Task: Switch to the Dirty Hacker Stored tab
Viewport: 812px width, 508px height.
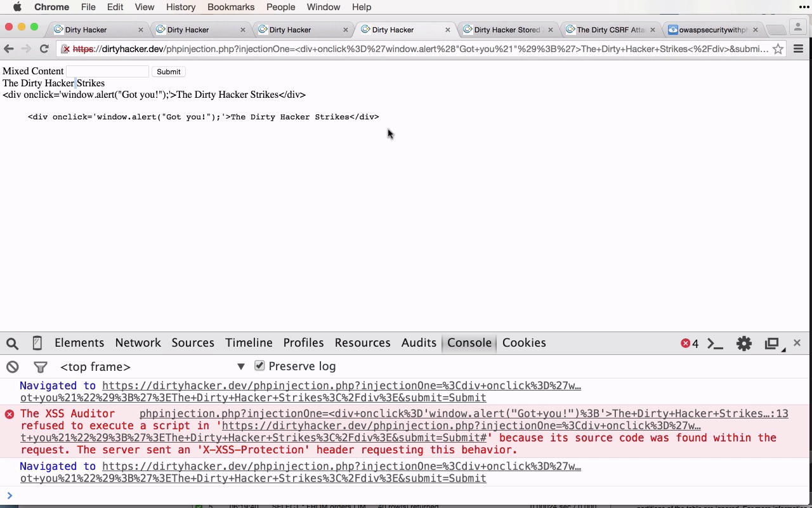Action: [x=507, y=30]
